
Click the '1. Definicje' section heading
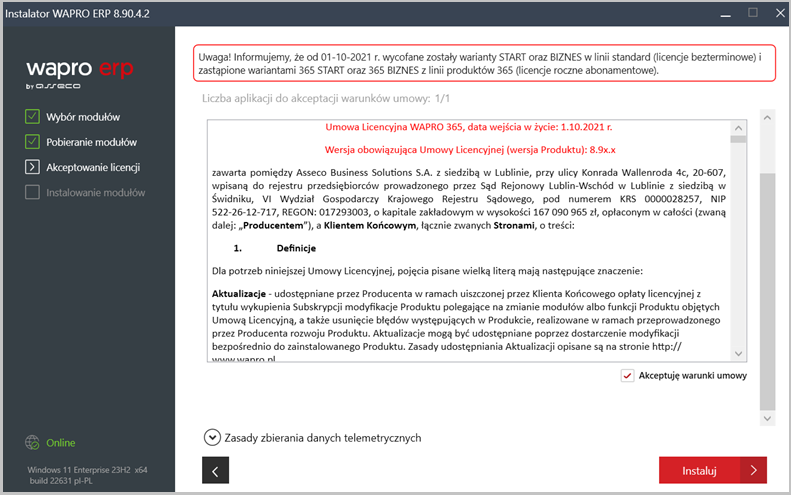click(274, 248)
